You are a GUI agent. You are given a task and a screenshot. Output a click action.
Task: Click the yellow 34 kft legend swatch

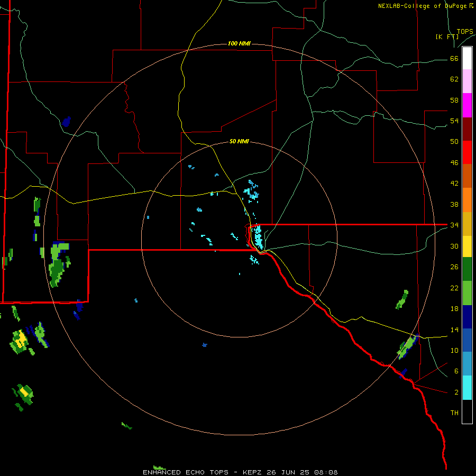point(467,246)
